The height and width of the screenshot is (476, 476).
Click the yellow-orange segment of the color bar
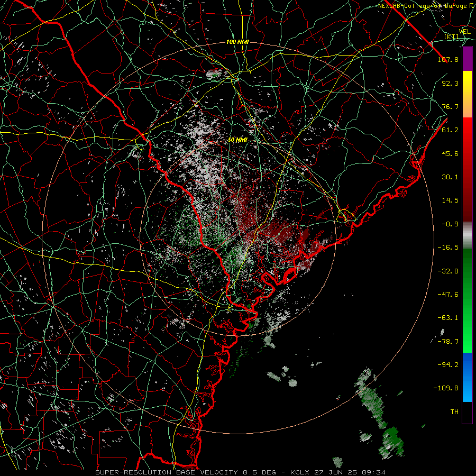tap(467, 94)
